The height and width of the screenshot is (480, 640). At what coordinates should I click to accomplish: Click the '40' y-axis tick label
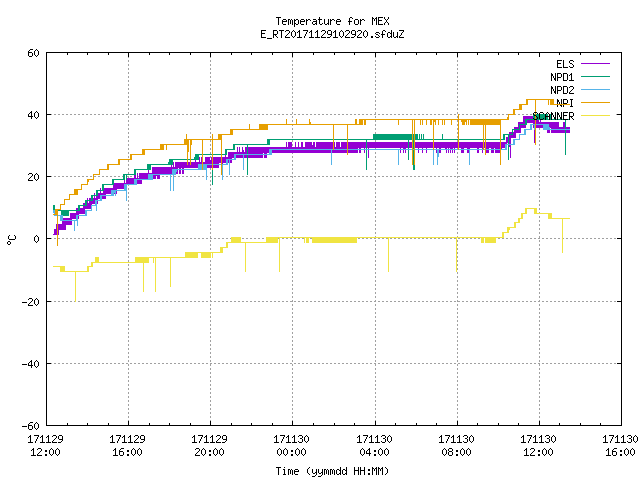(x=33, y=115)
